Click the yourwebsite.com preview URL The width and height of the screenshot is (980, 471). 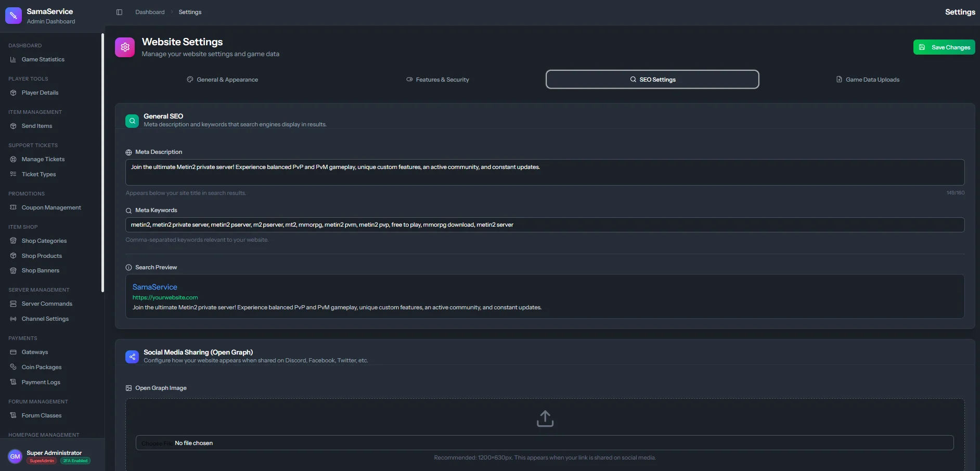click(x=165, y=297)
